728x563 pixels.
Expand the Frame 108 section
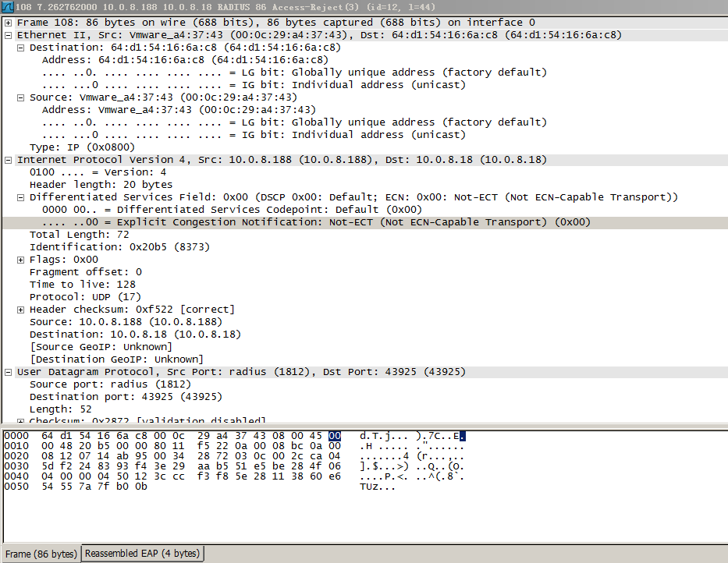coord(8,22)
